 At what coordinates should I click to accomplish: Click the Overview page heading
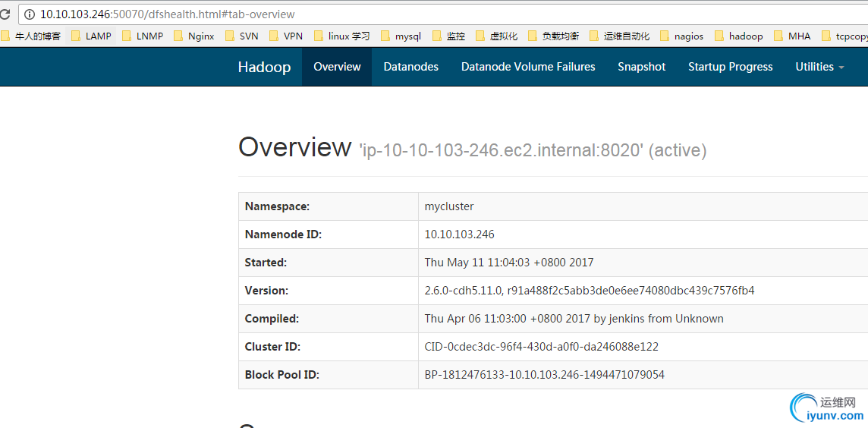coord(294,146)
